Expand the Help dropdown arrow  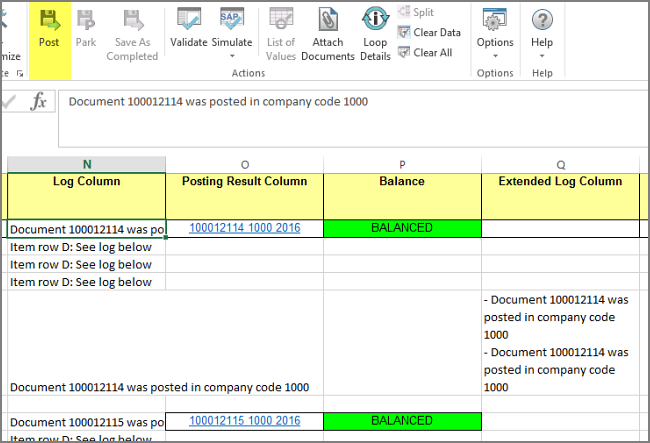coord(542,56)
